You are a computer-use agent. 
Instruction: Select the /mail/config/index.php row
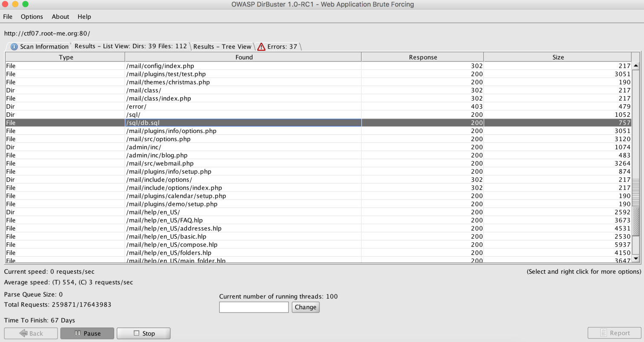click(x=318, y=66)
